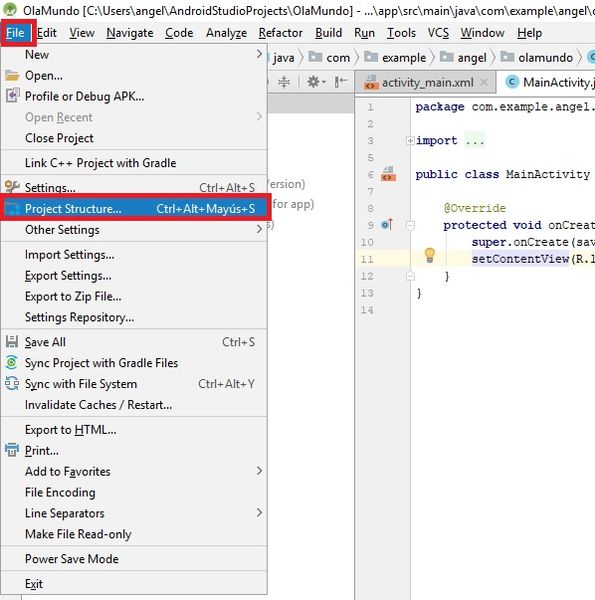Viewport: 595px width, 600px height.
Task: Open the Edit menu
Action: (47, 33)
